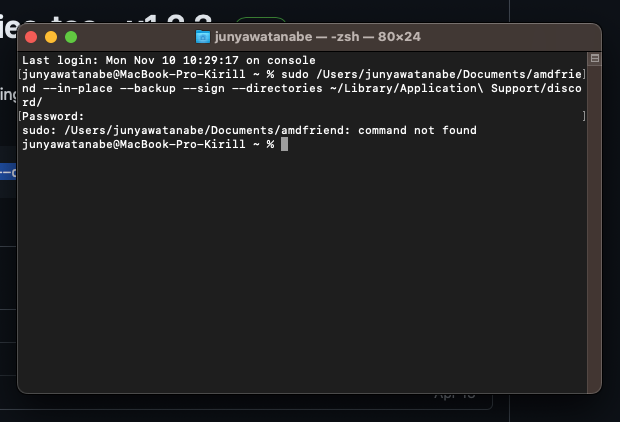Zoom the Terminal window with green button
Viewport: 620px width, 422px height.
[x=71, y=37]
